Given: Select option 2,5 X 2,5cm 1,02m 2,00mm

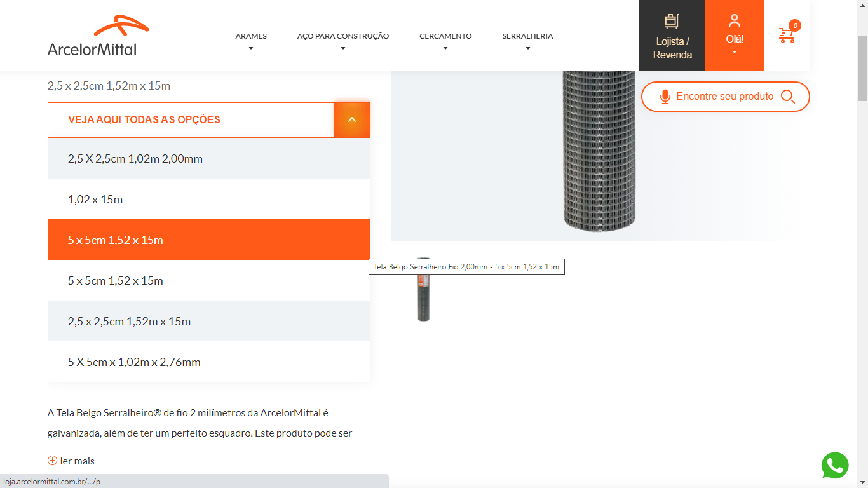Looking at the screenshot, I should click(x=209, y=158).
